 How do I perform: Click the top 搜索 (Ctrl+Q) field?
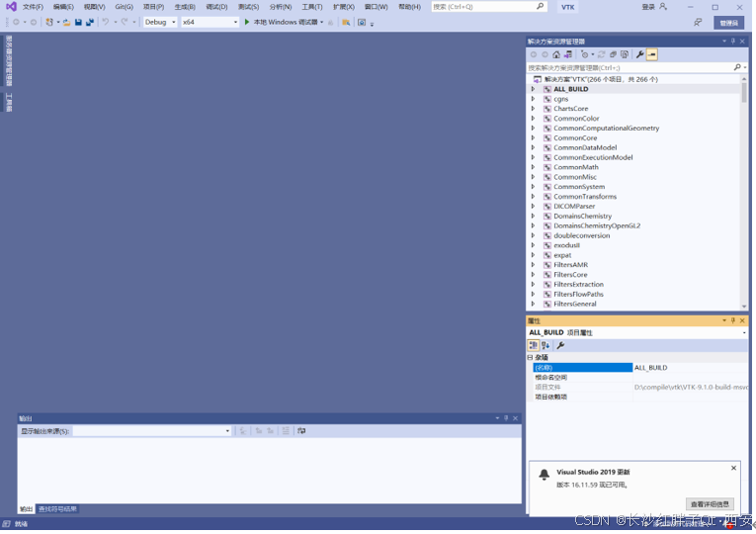tap(483, 7)
